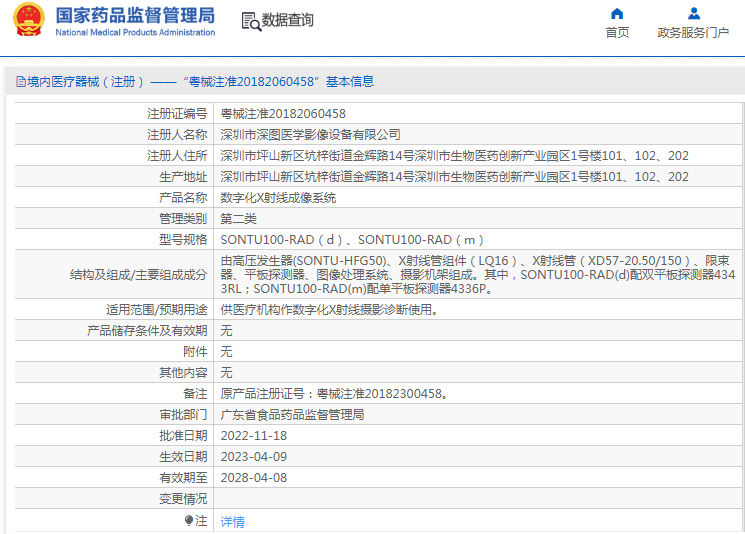Select product name 数字化X射线成像系统
Screen dimensions: 745x534
coord(278,198)
